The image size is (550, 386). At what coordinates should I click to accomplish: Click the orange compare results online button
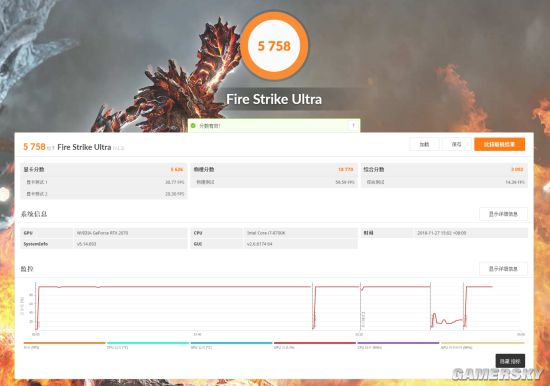(499, 144)
